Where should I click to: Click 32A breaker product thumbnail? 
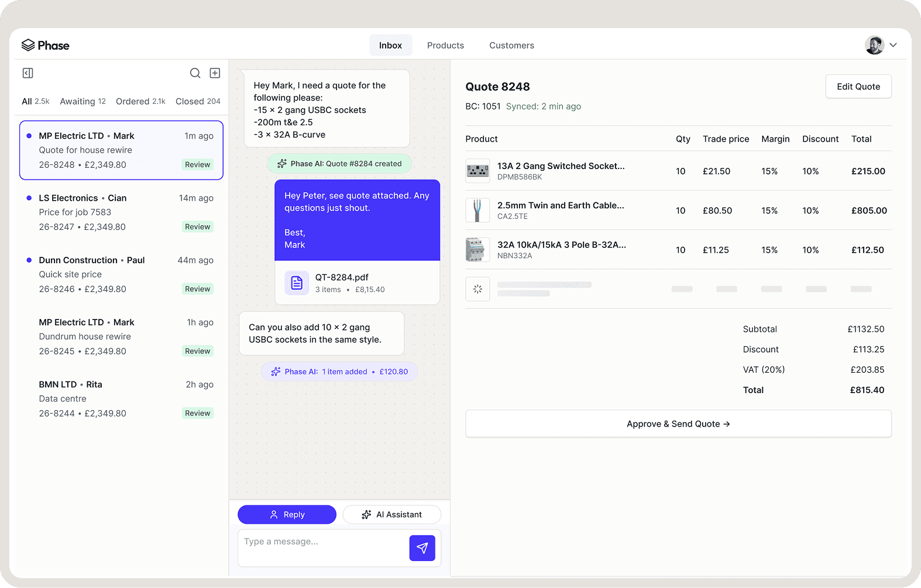pyautogui.click(x=477, y=250)
